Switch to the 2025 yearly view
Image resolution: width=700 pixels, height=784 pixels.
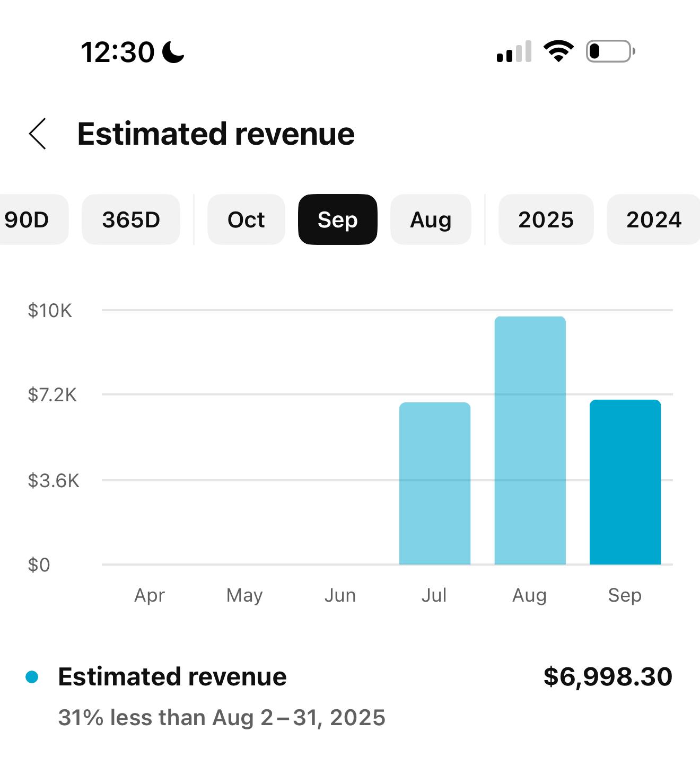pos(546,219)
